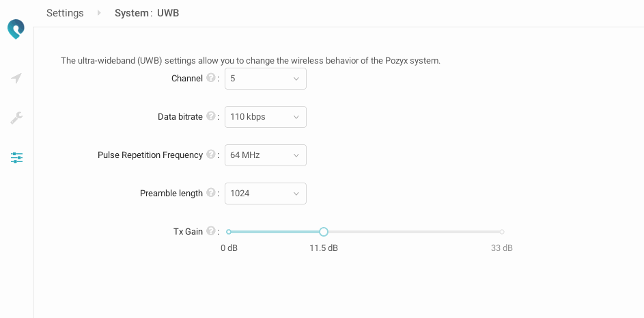Set Tx Gain to 0 dB mark

tap(229, 232)
